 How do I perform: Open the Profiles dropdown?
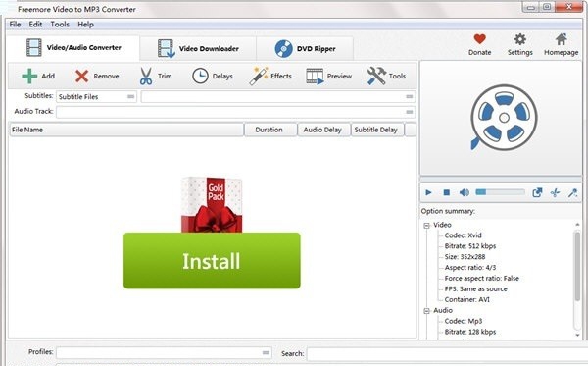164,353
